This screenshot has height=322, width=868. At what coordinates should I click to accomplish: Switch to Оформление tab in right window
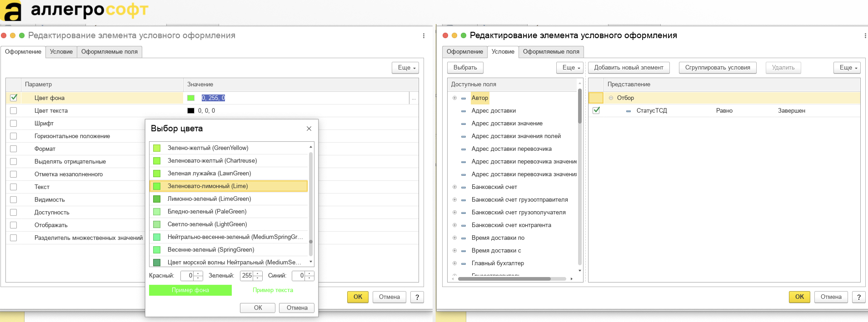tap(465, 52)
